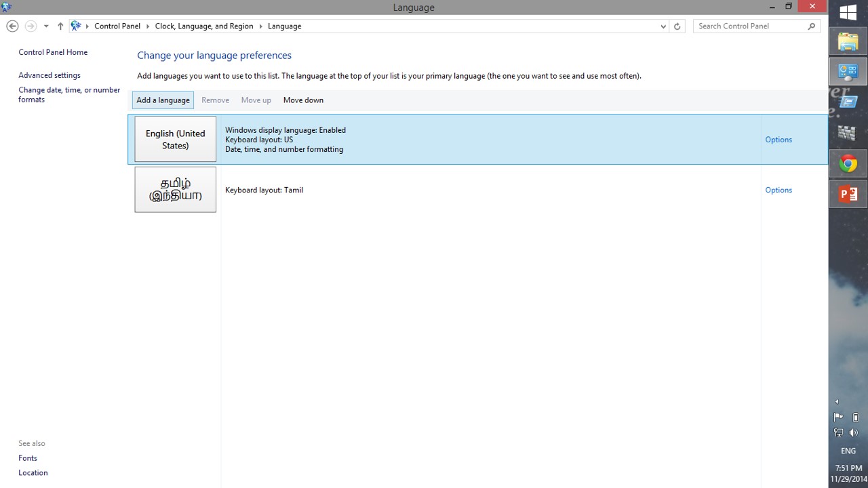This screenshot has width=868, height=488.
Task: Open Options for the Tamil language
Action: pos(778,190)
